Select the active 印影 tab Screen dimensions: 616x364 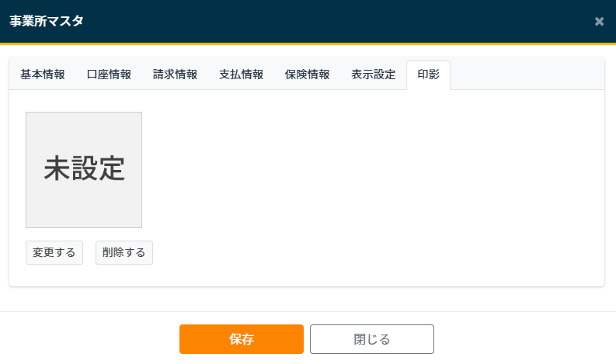pos(428,75)
